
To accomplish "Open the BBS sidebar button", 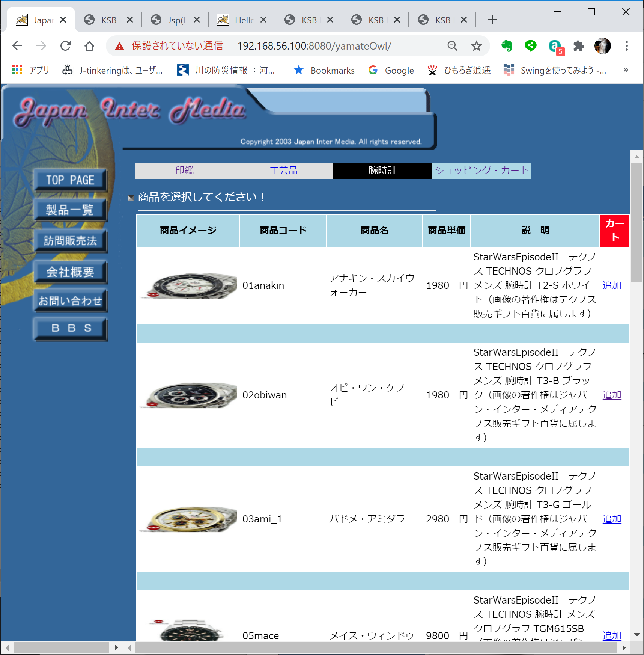I will [x=70, y=329].
